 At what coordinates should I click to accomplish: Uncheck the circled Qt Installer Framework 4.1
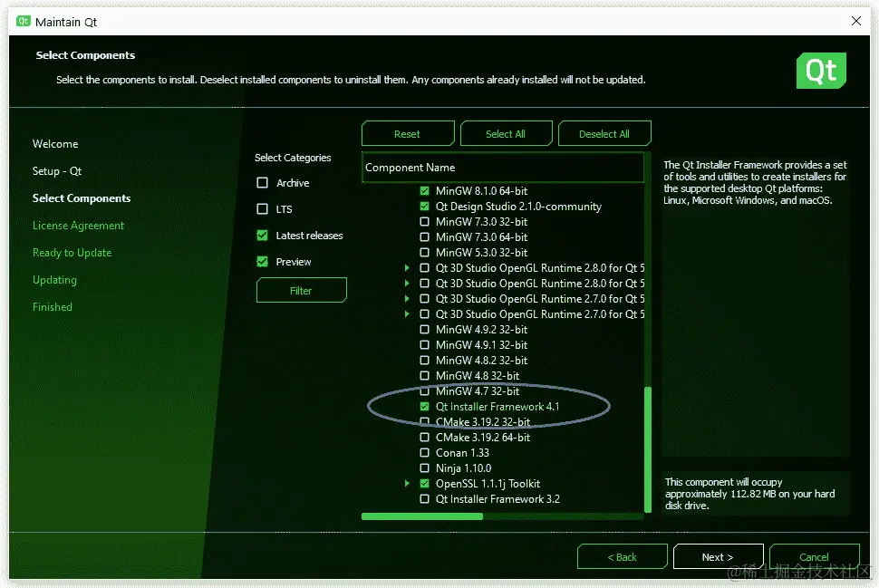(x=423, y=406)
